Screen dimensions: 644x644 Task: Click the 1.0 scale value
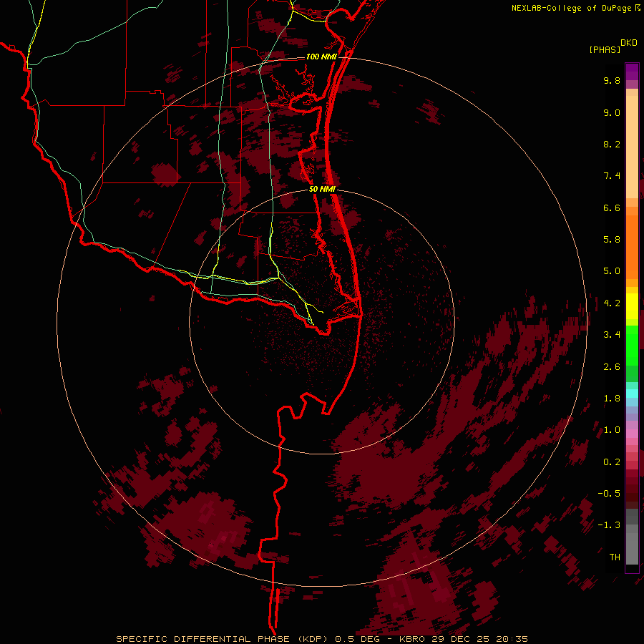(x=612, y=430)
